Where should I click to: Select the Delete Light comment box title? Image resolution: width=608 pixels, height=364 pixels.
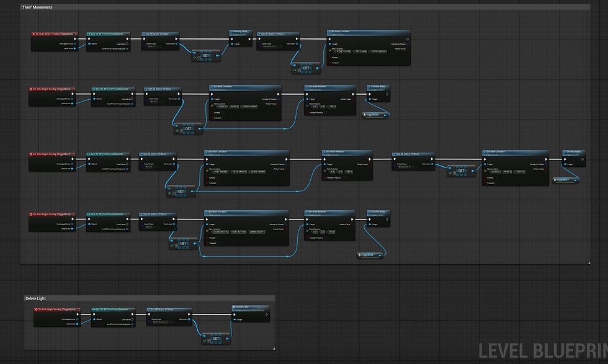pyautogui.click(x=36, y=298)
